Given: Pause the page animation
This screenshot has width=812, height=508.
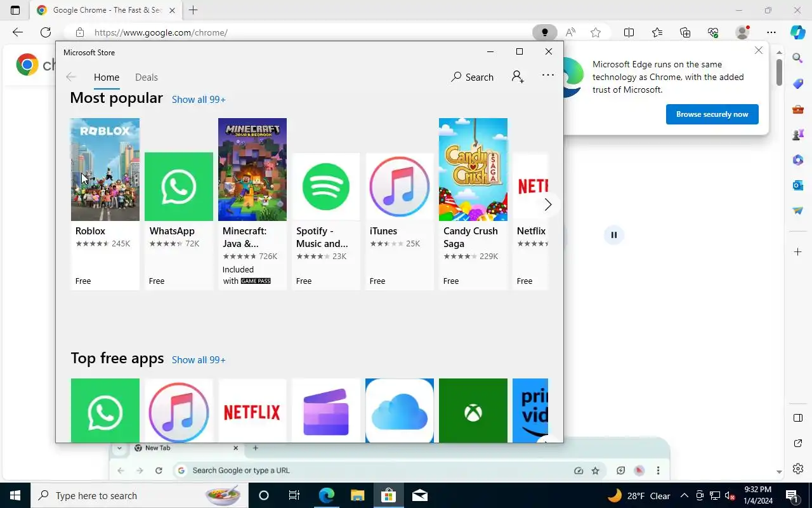Looking at the screenshot, I should point(614,235).
